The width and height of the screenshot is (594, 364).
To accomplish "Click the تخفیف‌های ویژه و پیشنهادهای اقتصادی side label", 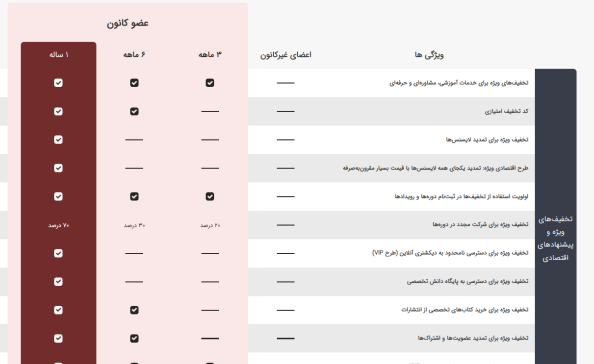I will pyautogui.click(x=555, y=238).
